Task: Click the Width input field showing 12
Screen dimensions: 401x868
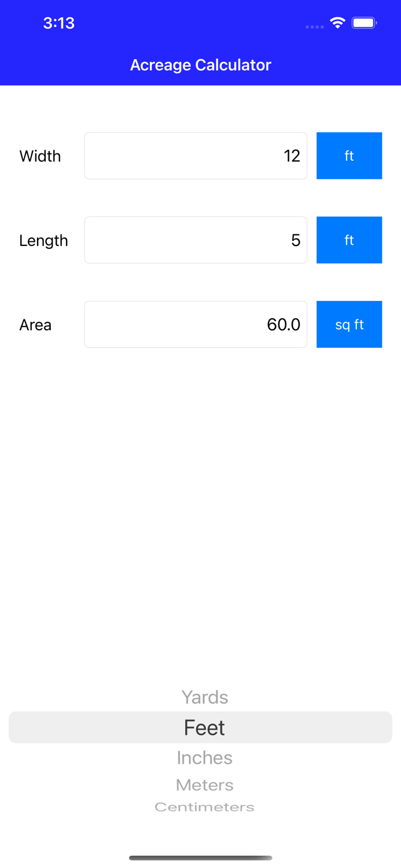Action: tap(196, 156)
